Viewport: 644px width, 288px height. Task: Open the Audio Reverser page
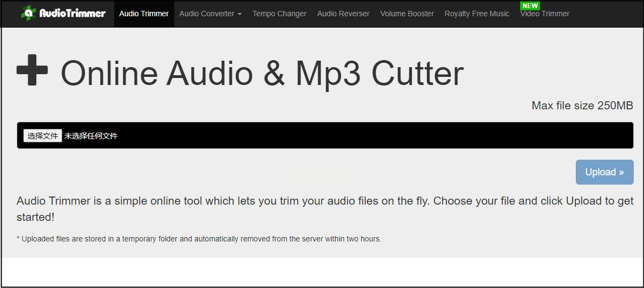click(343, 14)
